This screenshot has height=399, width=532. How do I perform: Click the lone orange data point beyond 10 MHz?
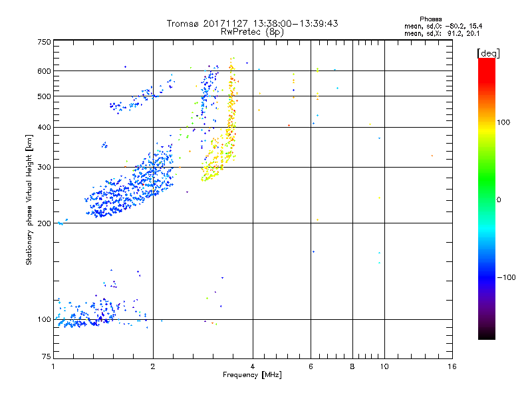click(432, 156)
